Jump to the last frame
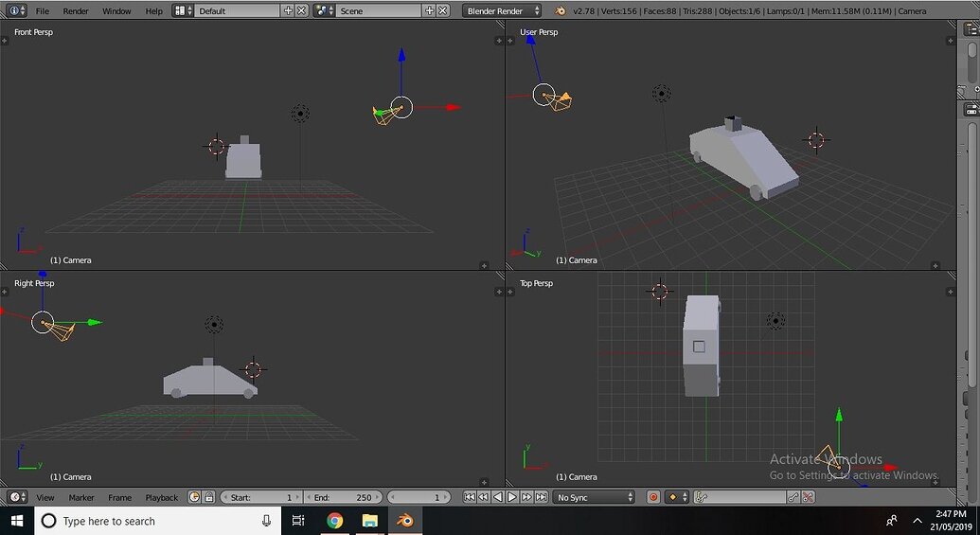980x535 pixels. [542, 497]
